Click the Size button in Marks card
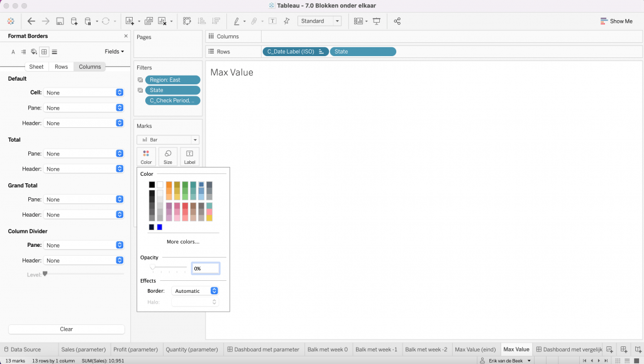The height and width of the screenshot is (364, 644). [x=168, y=156]
